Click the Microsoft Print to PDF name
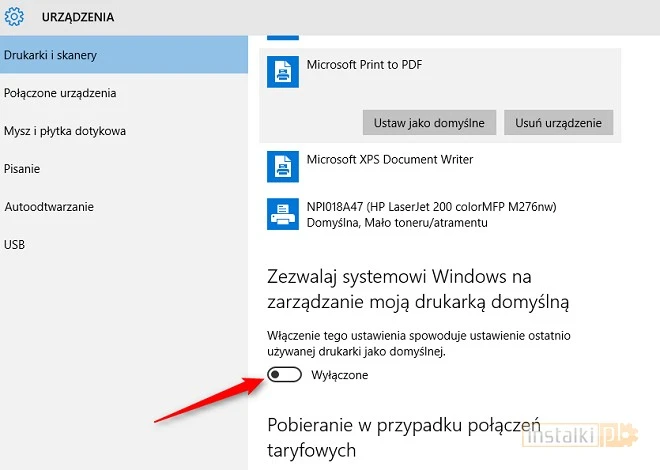The image size is (660, 470). tap(364, 64)
